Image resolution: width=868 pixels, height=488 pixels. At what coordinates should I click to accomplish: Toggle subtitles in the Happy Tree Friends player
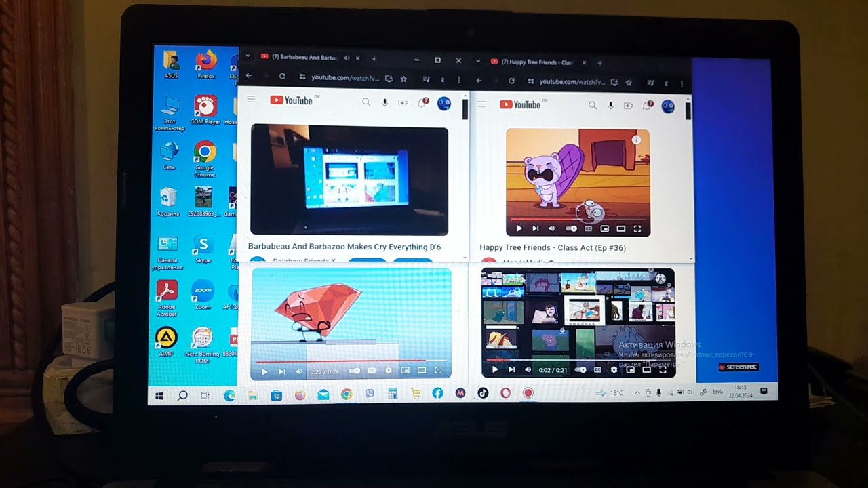(x=588, y=229)
